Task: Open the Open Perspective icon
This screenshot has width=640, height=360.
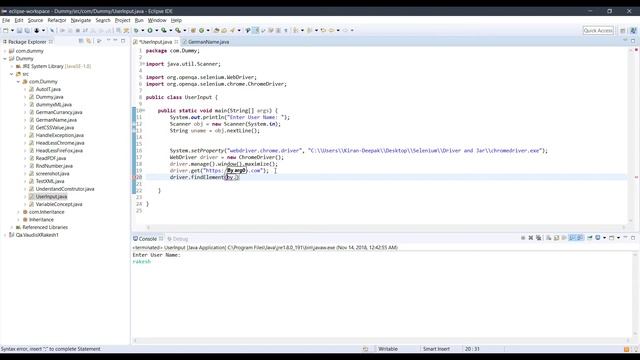Action: pos(622,30)
